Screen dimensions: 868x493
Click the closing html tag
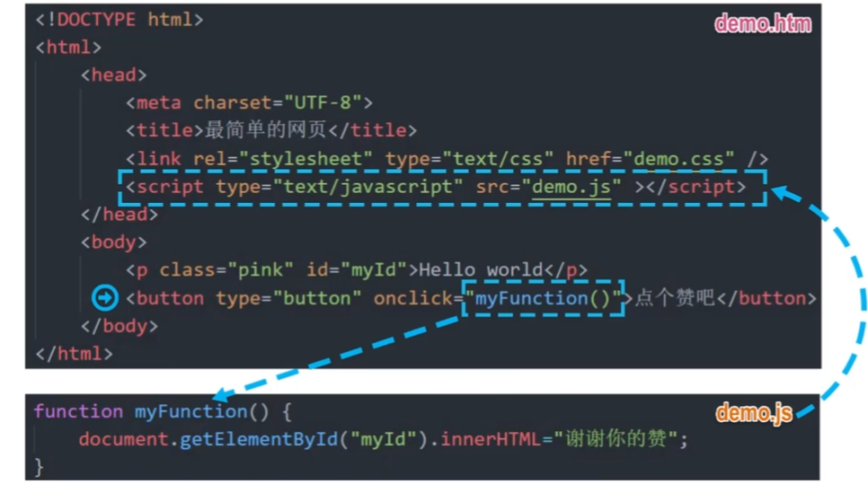pos(75,354)
